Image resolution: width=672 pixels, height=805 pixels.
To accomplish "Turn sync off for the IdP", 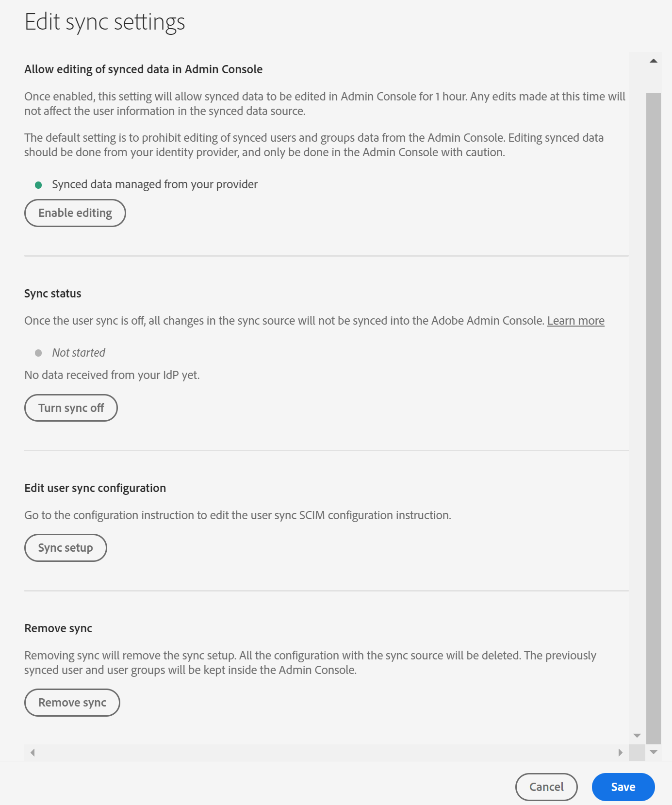I will [71, 408].
